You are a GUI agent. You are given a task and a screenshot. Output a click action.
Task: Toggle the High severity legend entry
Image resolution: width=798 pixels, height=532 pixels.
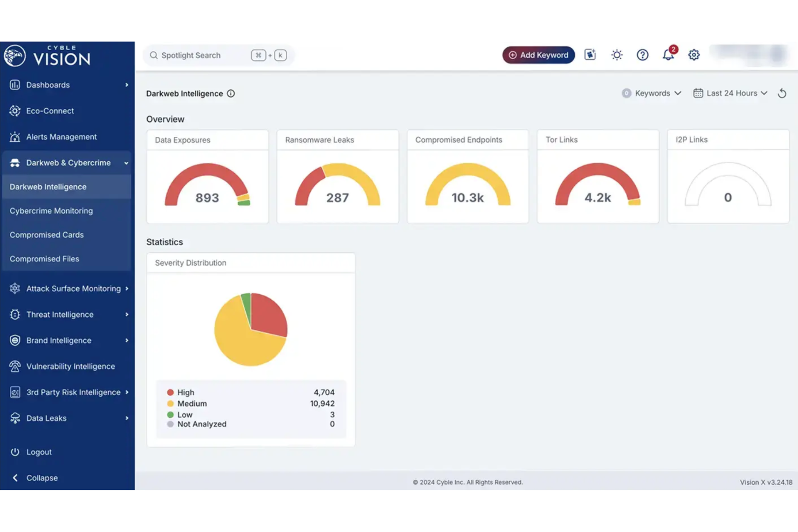(185, 392)
